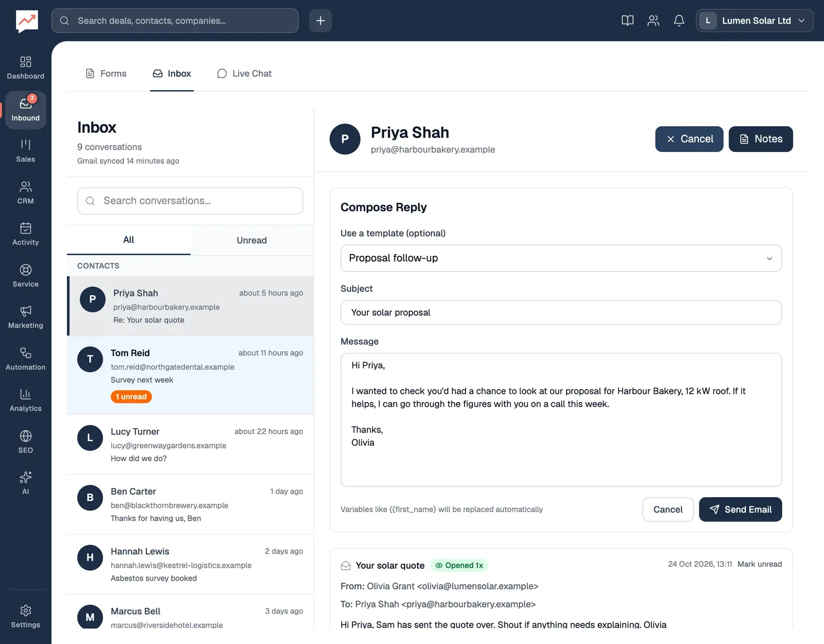Open the Analytics chart section
The height and width of the screenshot is (644, 824).
click(25, 400)
